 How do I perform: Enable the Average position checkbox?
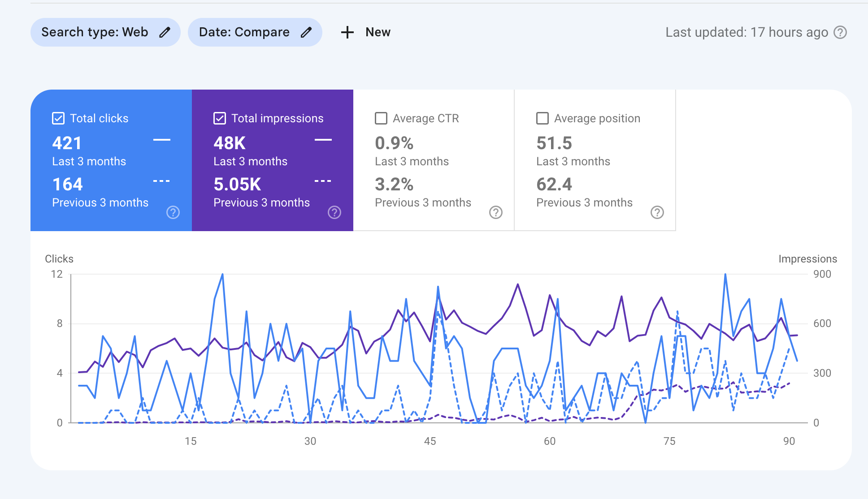tap(542, 118)
